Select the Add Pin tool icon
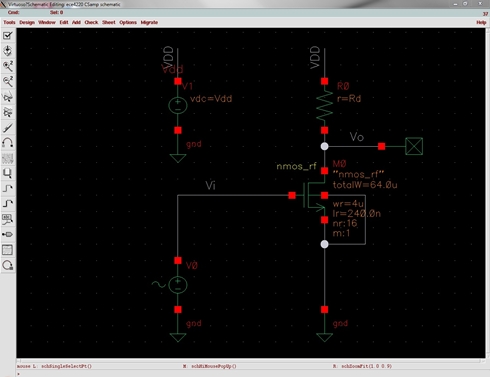 click(8, 234)
